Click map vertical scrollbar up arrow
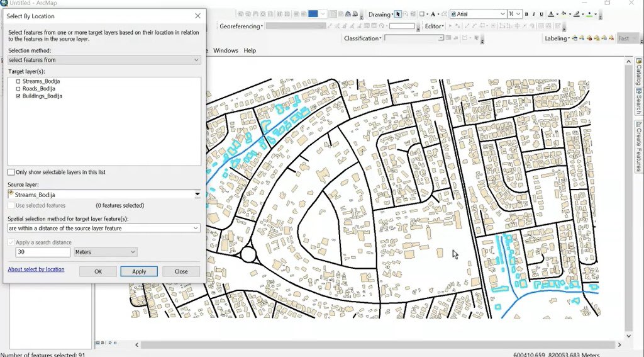 coord(629,61)
